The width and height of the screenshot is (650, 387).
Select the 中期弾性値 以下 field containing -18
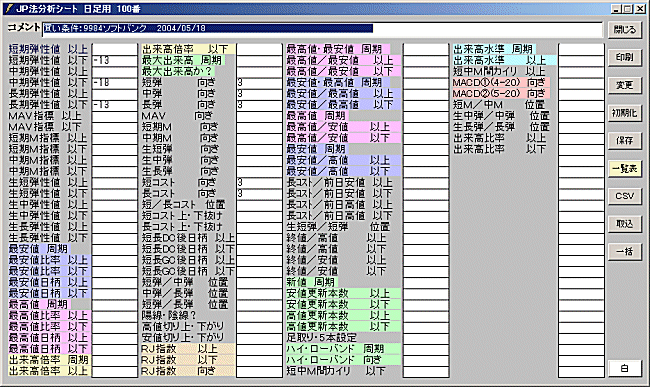click(x=115, y=82)
